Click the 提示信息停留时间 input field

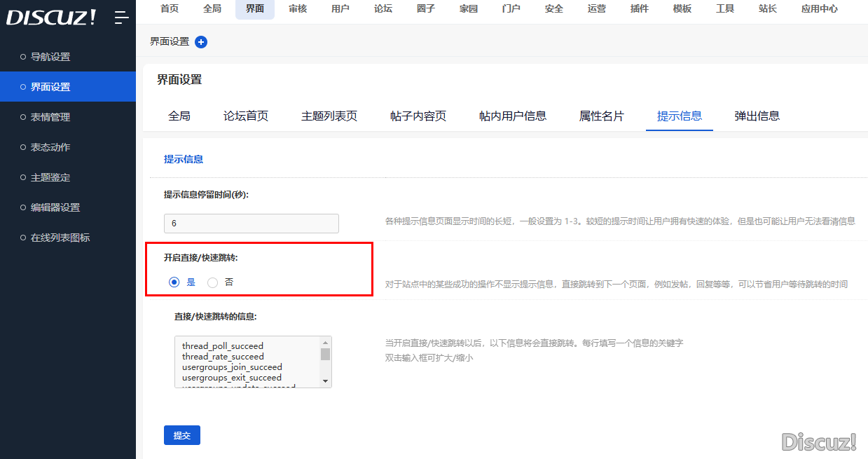coord(251,224)
